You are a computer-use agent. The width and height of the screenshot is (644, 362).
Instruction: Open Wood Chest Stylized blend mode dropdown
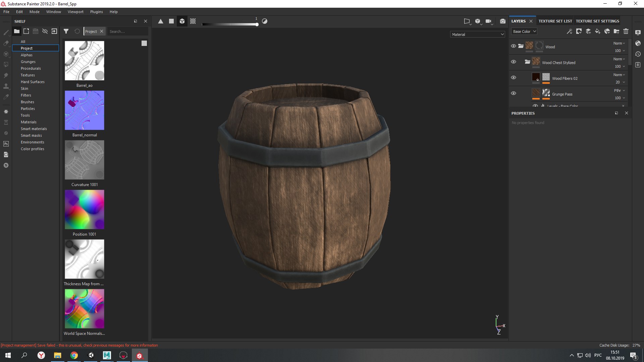[x=619, y=59]
